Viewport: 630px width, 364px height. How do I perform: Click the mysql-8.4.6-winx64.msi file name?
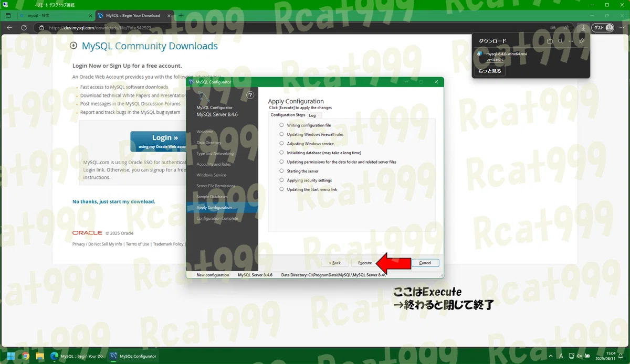coord(507,53)
